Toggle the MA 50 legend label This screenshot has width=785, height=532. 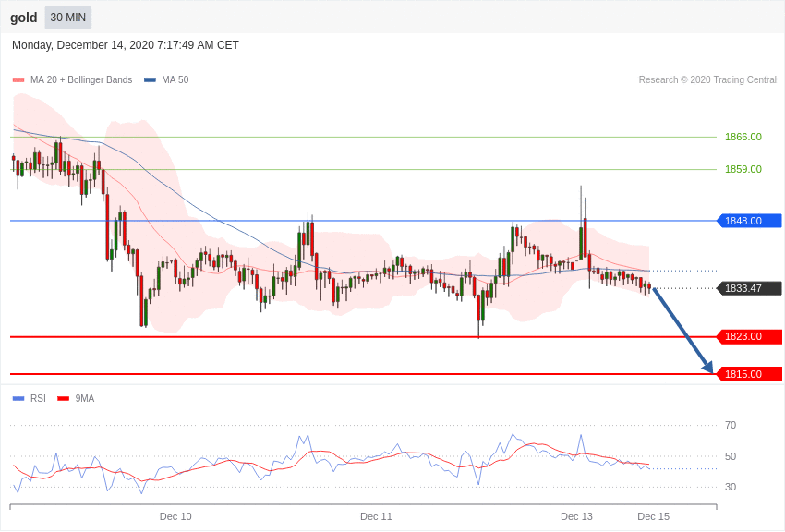175,79
